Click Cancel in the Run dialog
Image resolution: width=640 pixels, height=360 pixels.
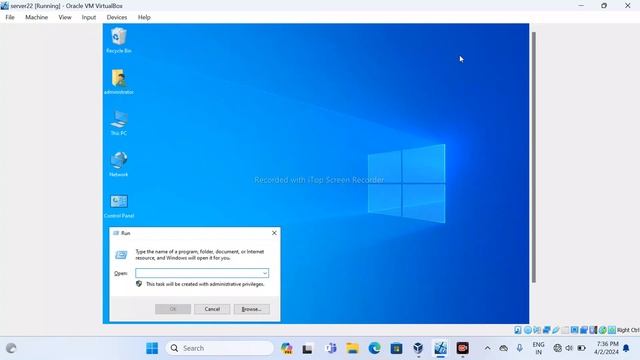click(x=212, y=309)
